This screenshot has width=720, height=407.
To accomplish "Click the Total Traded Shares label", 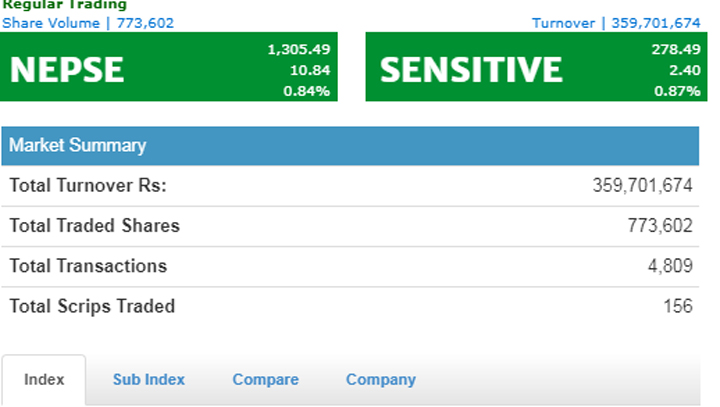I will click(95, 226).
